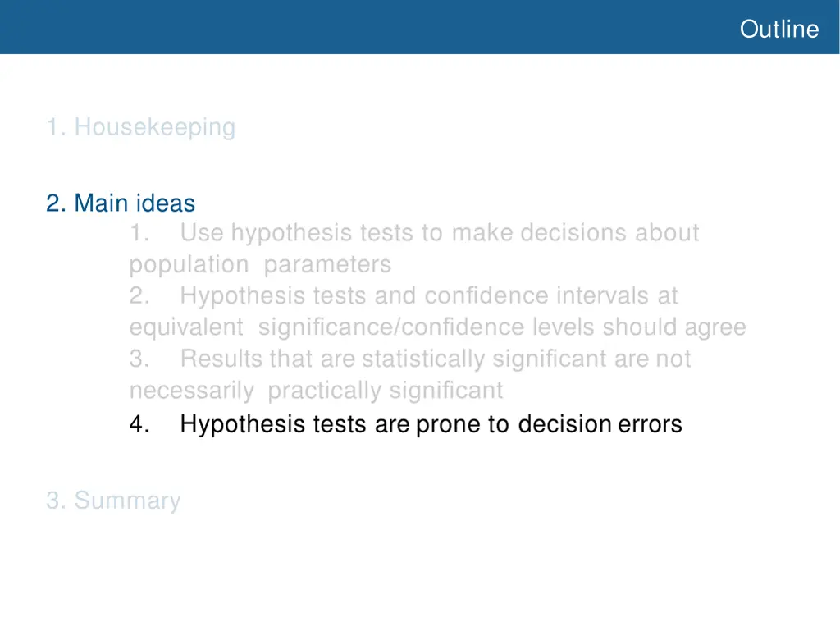Screen dimensions: 840x631
Task: Click the number 1 sublist marker
Action: [x=139, y=233]
